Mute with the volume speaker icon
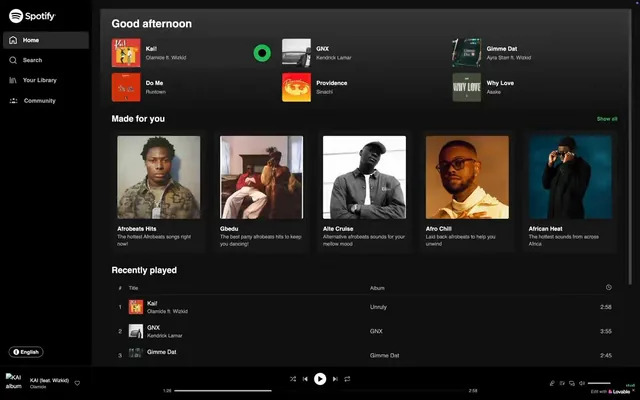Viewport: 640px width, 400px height. 582,383
